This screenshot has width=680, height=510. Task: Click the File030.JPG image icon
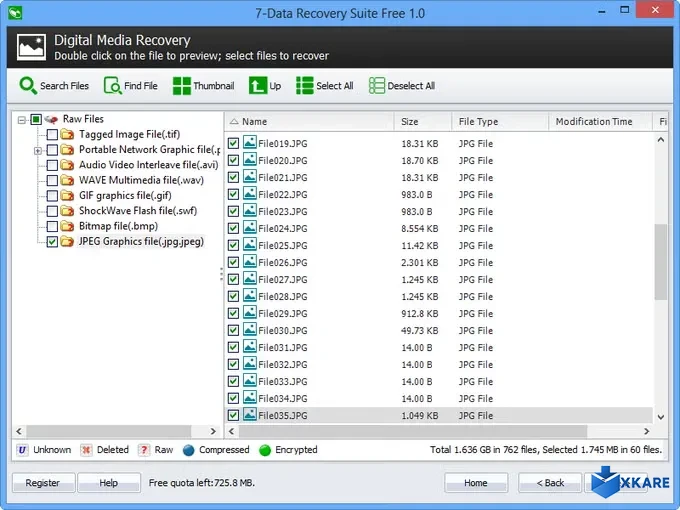point(249,330)
